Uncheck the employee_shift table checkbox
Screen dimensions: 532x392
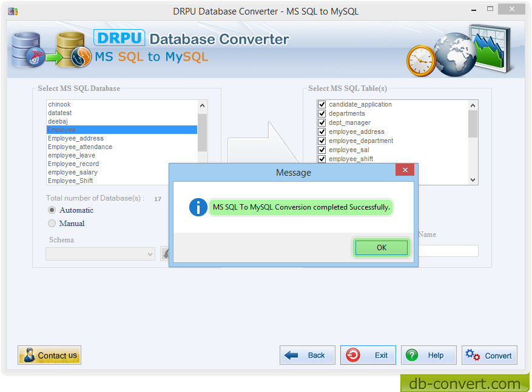(x=322, y=159)
